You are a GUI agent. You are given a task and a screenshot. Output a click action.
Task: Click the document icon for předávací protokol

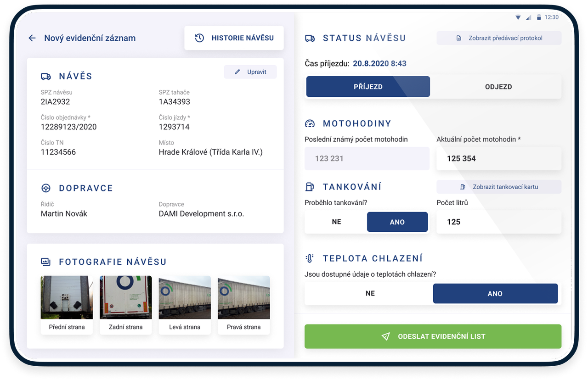tap(458, 39)
